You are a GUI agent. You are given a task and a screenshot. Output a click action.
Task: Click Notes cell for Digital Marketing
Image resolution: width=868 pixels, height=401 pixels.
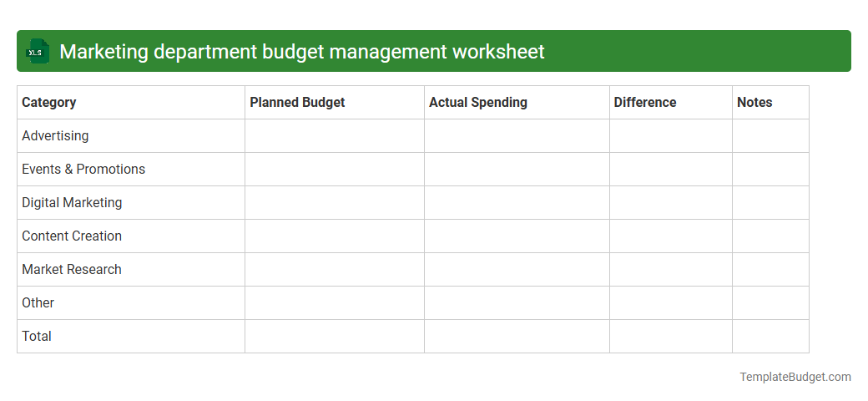[x=770, y=203]
